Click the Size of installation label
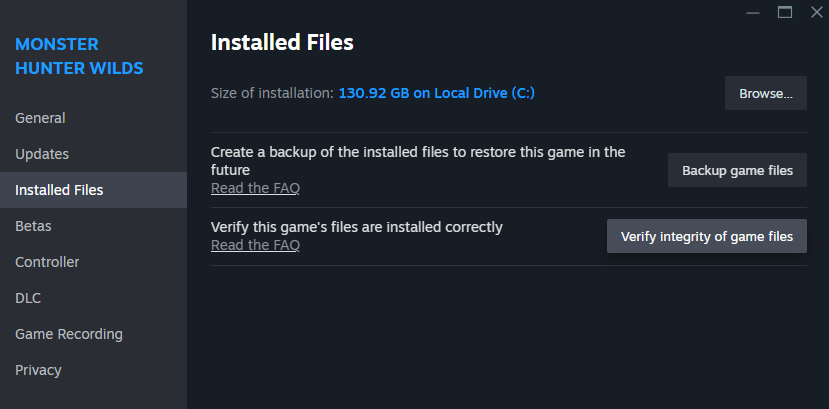Image resolution: width=829 pixels, height=409 pixels. 272,93
